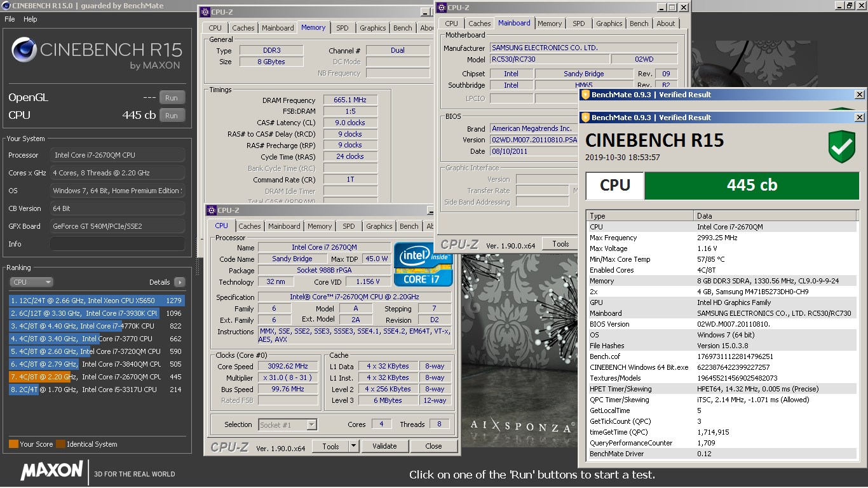Click Threads value 8 in CPU-Z

[439, 424]
